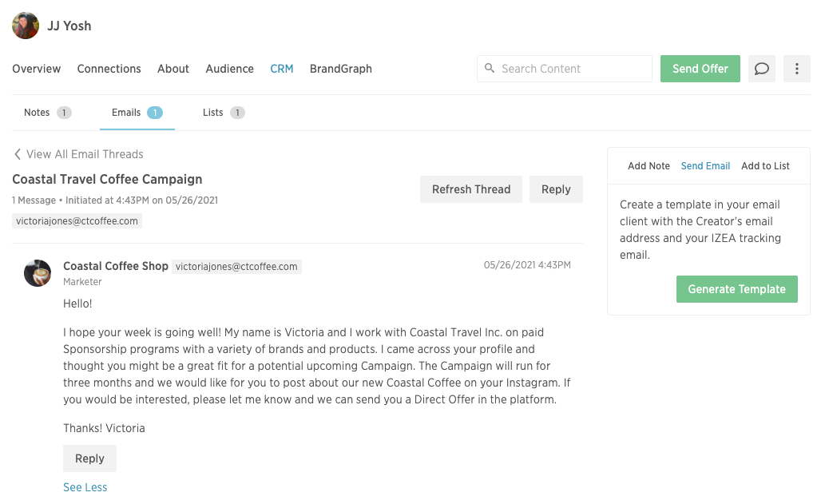Select Send Email in side panel

705,166
